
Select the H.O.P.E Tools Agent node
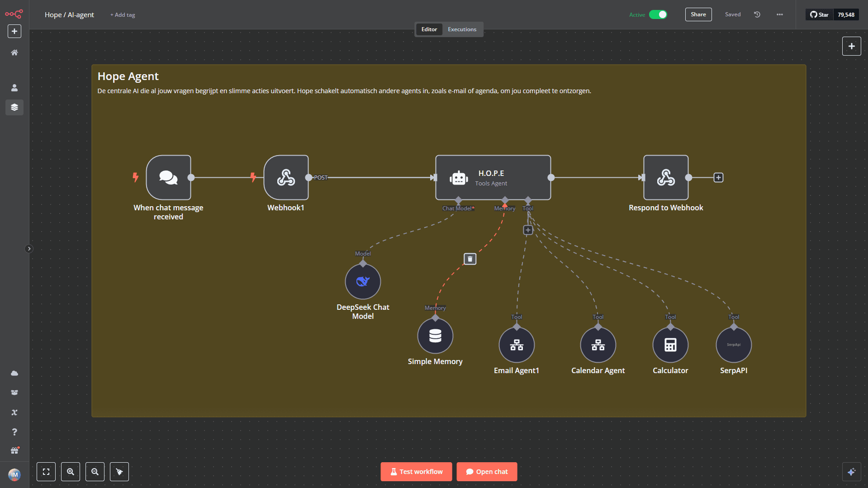pos(493,177)
